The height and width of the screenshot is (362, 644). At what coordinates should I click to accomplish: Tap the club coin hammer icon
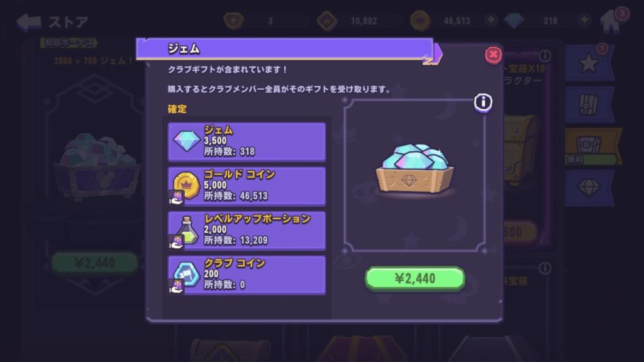[187, 274]
